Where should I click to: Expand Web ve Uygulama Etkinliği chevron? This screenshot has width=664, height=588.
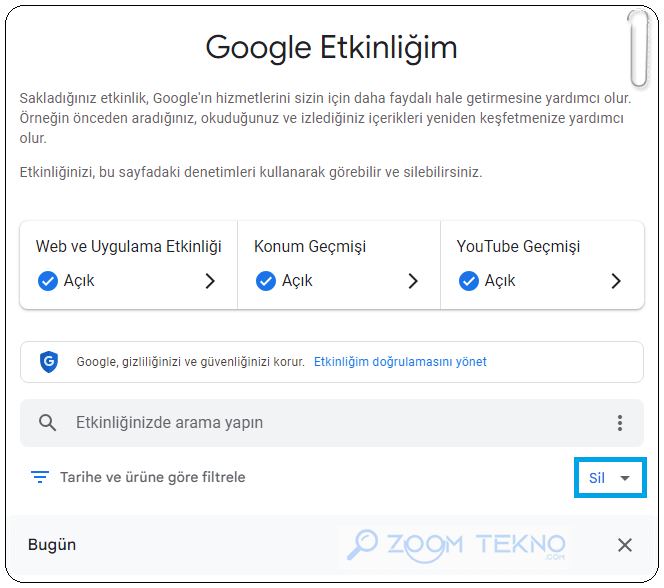[210, 281]
